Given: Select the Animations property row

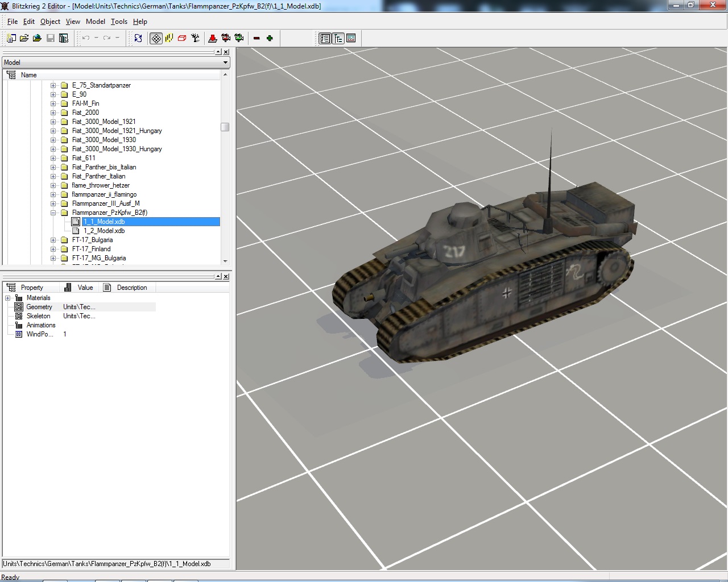Looking at the screenshot, I should [x=41, y=325].
